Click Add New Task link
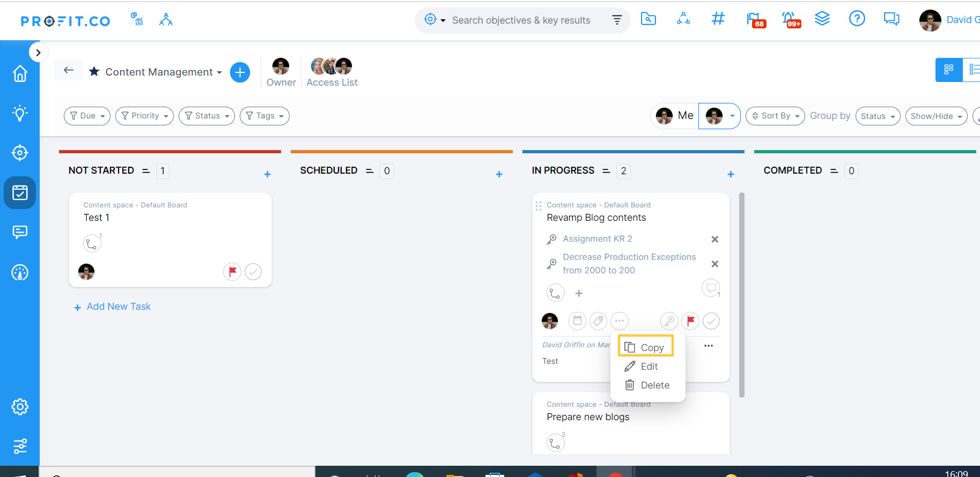This screenshot has width=980, height=477. [113, 307]
